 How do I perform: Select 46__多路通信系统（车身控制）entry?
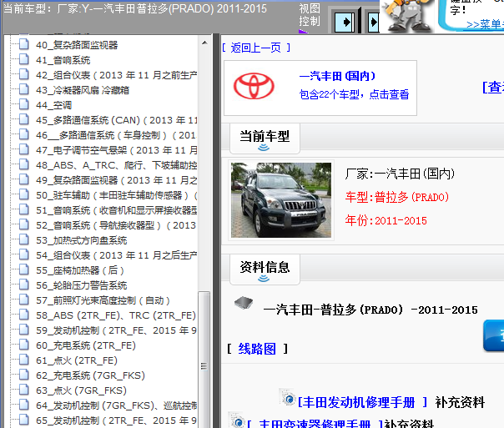[x=116, y=135]
